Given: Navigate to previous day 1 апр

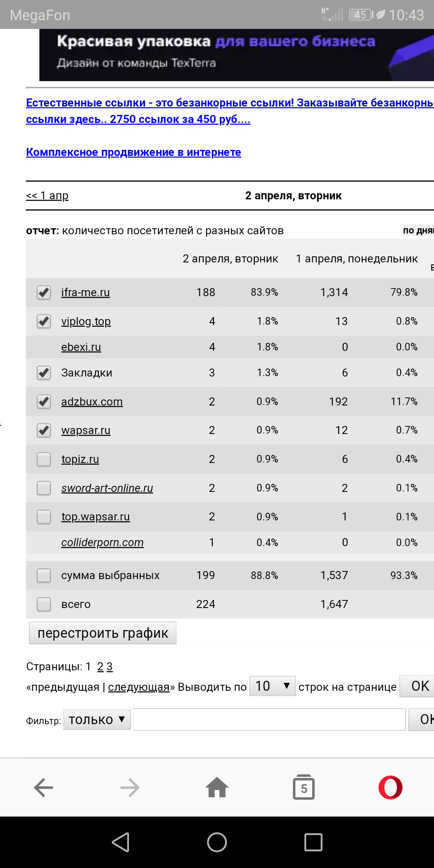Looking at the screenshot, I should 47,196.
